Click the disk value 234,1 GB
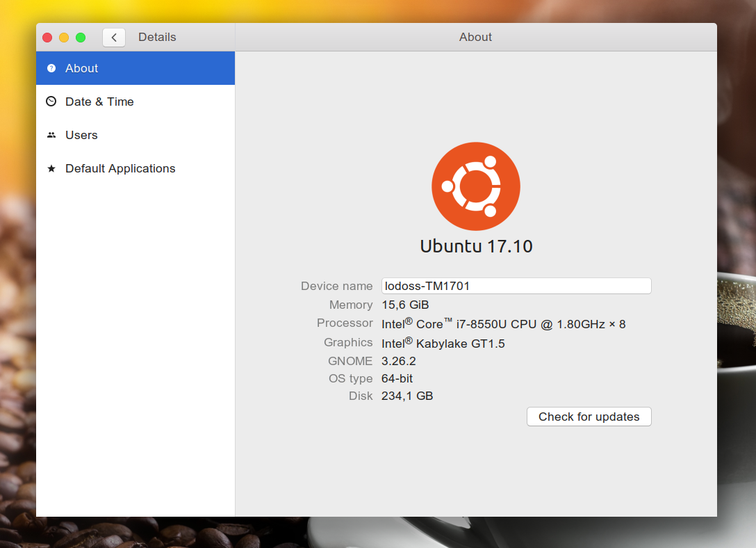Screen dimensions: 756x548 (407, 396)
